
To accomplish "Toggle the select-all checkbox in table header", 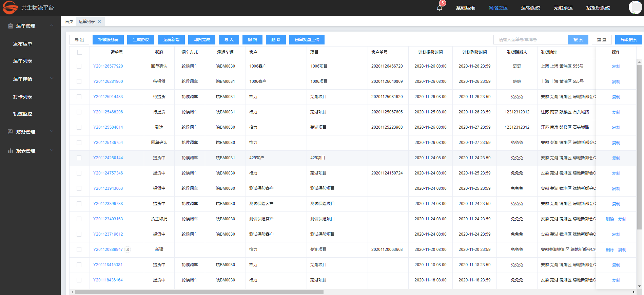I will pos(79,52).
